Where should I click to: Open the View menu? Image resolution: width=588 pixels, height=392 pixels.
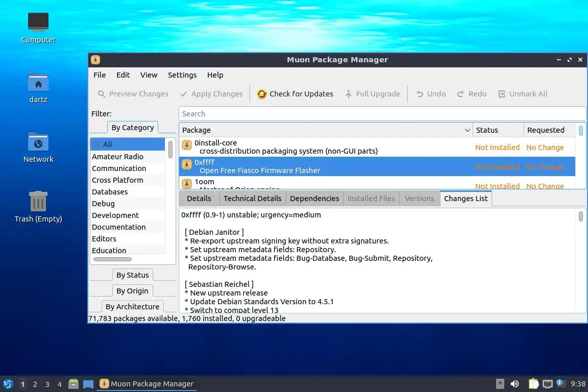click(149, 75)
